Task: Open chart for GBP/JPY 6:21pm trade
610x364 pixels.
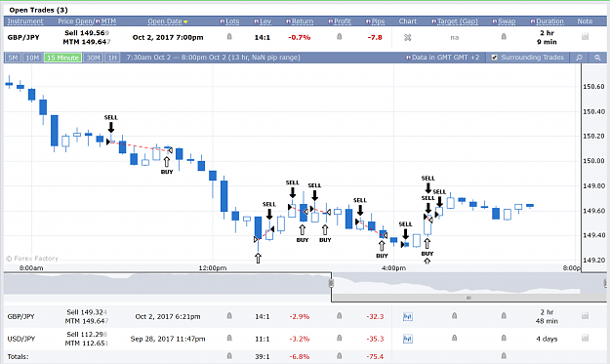Action: (x=407, y=316)
